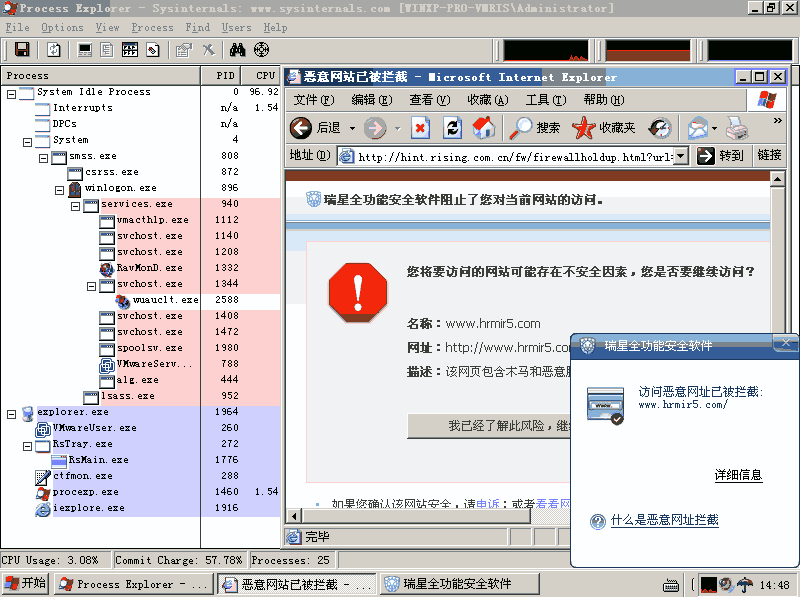Viewport: 800px width, 597px height.
Task: Click the Find Window's Process target icon
Action: coord(261,50)
